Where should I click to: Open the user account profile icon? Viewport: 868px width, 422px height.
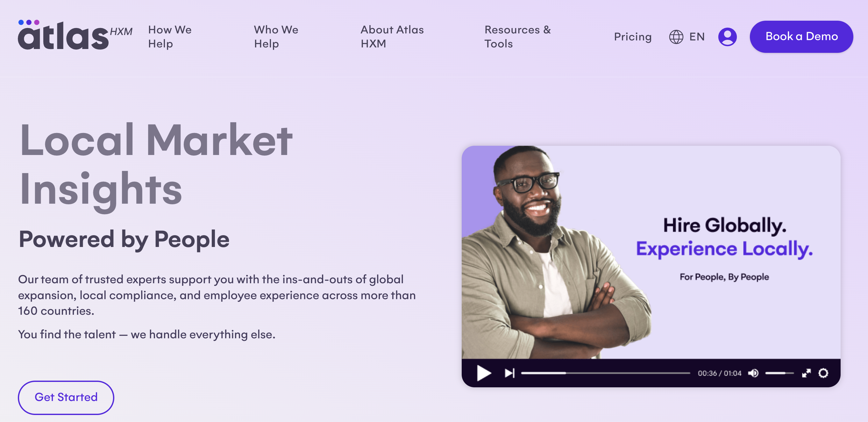727,37
